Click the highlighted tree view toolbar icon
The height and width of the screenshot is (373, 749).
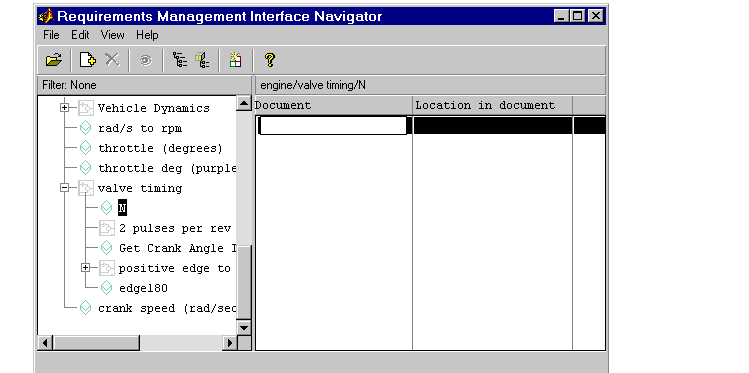tap(202, 60)
